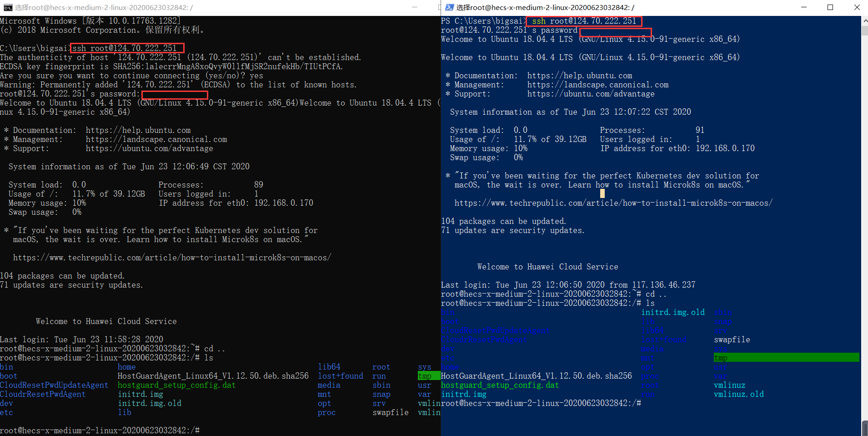Click CloudrResetPwdAgent in cmd listing
This screenshot has width=868, height=436.
[x=43, y=394]
